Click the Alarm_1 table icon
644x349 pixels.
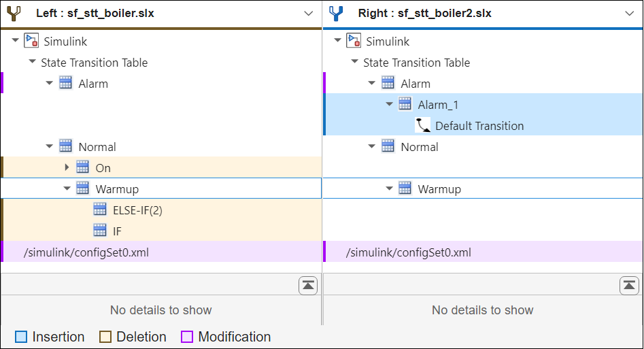pos(405,104)
